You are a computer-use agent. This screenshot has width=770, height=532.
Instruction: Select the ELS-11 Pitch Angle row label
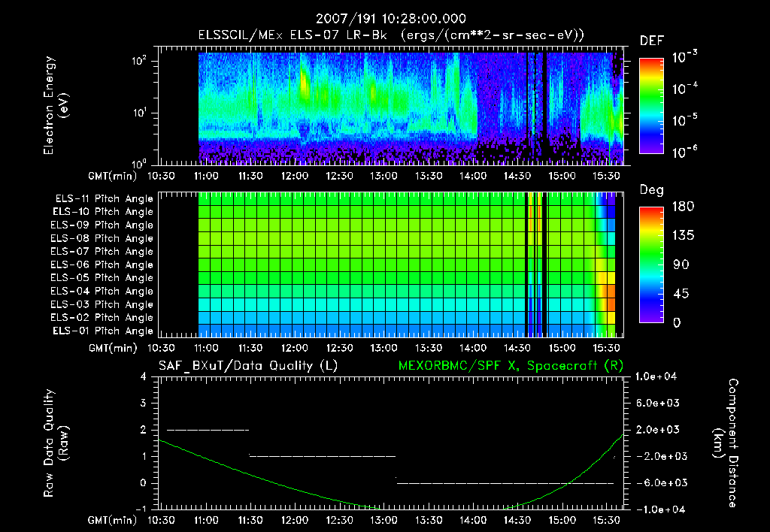[x=104, y=199]
